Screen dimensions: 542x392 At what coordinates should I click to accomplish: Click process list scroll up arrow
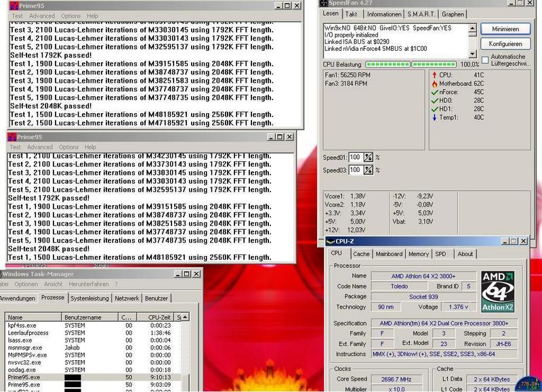pyautogui.click(x=185, y=317)
